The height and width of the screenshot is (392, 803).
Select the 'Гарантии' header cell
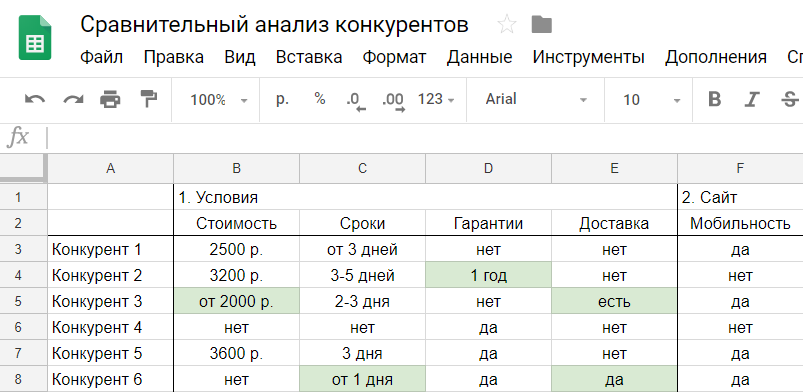pyautogui.click(x=489, y=223)
